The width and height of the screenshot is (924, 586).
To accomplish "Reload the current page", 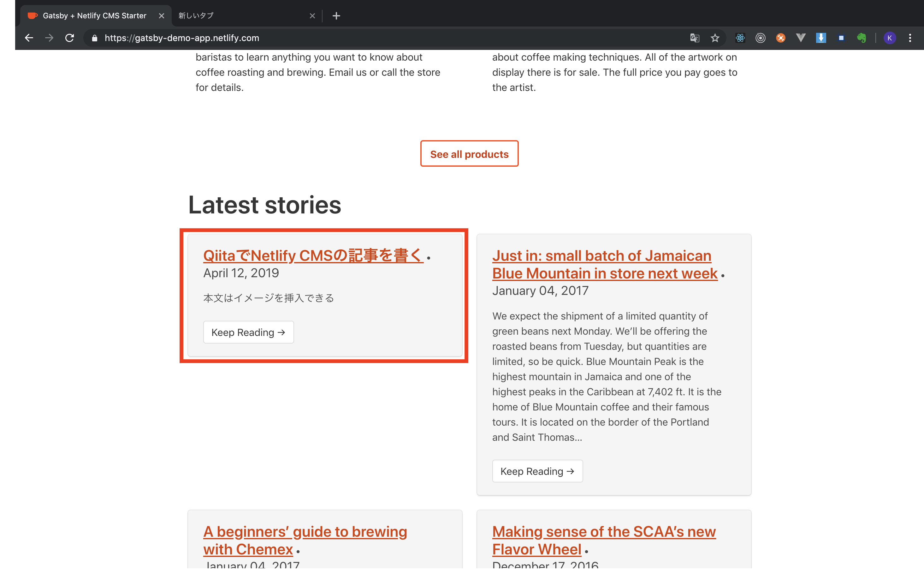I will coord(69,38).
